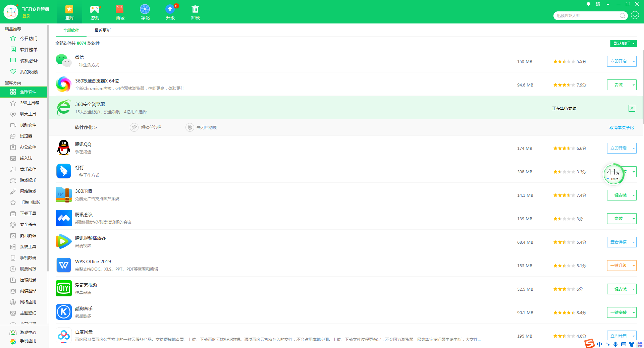
Task: Click 一键安装 for 360压缩
Action: [x=619, y=195]
